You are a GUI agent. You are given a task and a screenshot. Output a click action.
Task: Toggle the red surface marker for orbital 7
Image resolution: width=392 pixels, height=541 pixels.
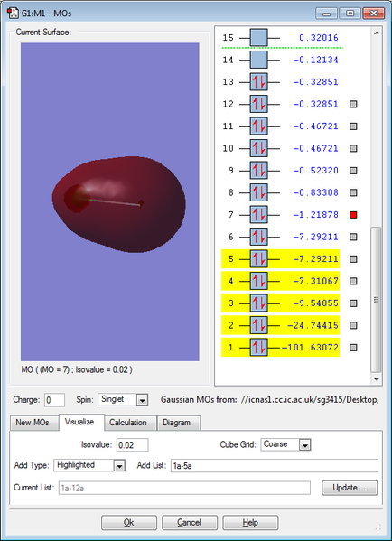[353, 215]
